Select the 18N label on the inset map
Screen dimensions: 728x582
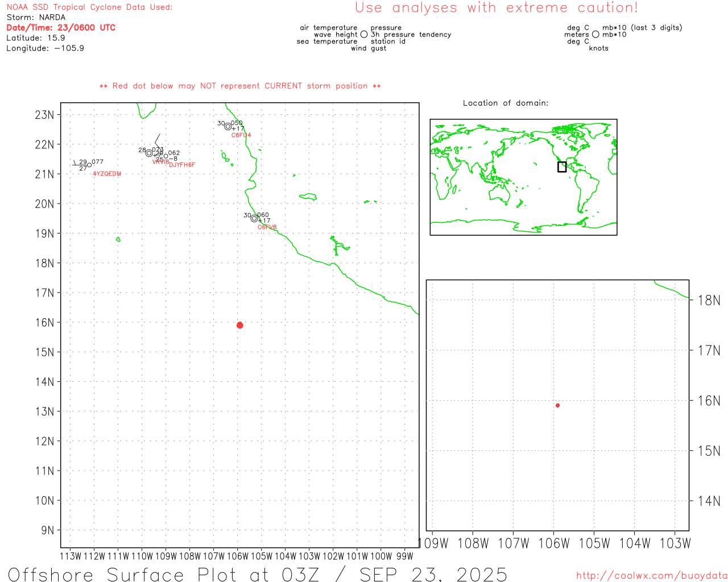click(709, 300)
